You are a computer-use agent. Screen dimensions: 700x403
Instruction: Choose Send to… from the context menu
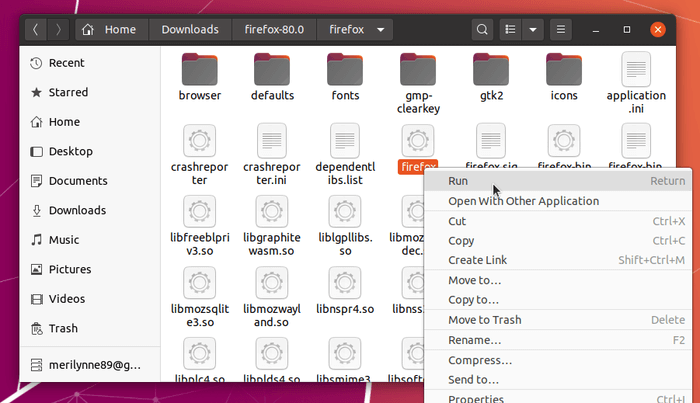pos(558,380)
